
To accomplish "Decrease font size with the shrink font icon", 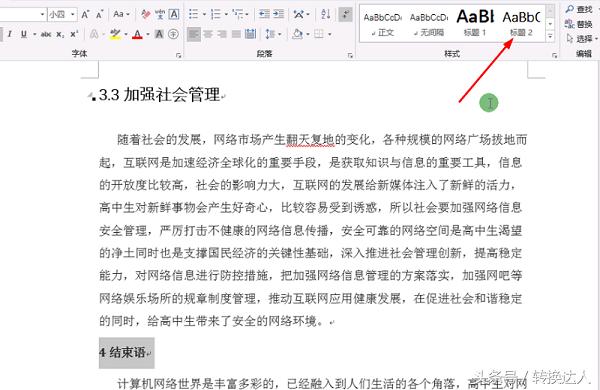I will click(99, 15).
